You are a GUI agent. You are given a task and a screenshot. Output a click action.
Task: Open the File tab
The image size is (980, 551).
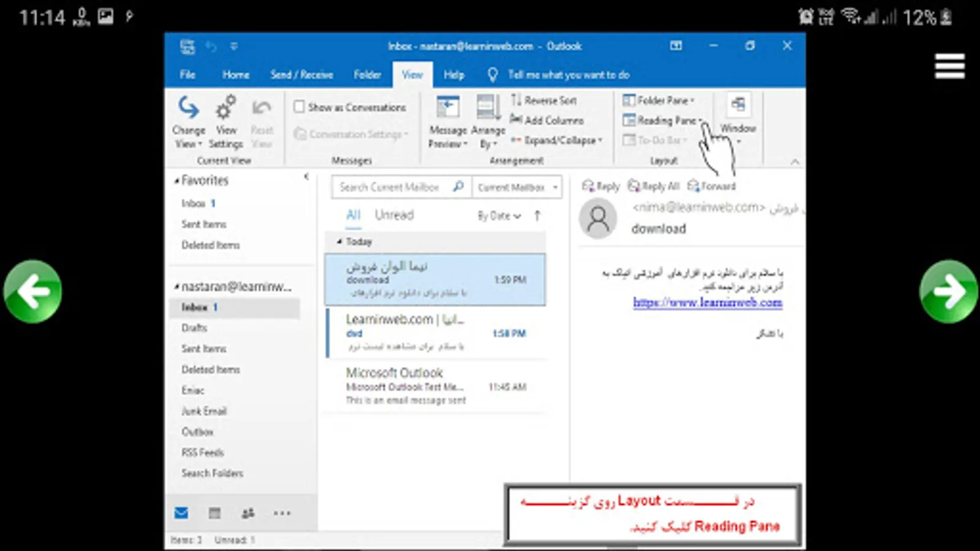[x=187, y=75]
